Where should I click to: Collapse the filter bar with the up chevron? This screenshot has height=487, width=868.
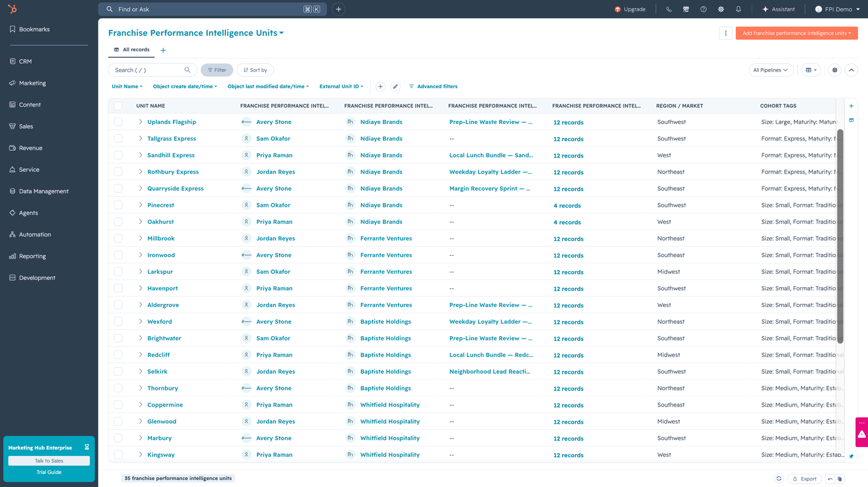click(851, 70)
